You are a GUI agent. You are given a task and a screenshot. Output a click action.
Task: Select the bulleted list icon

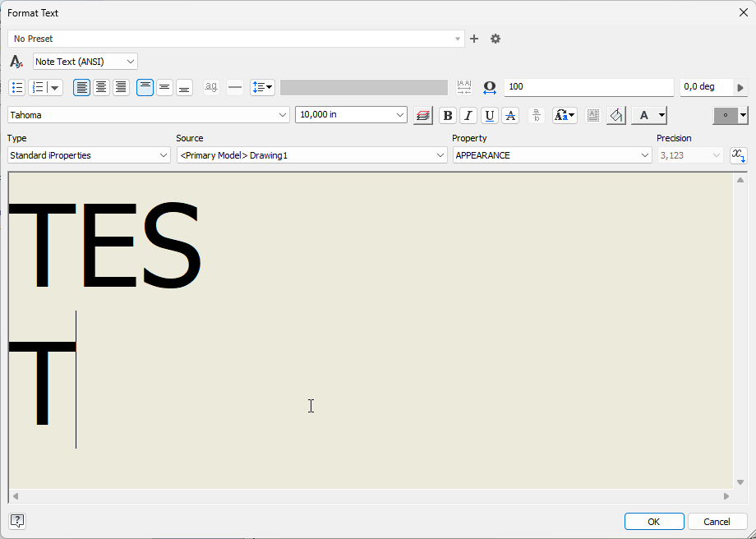17,87
